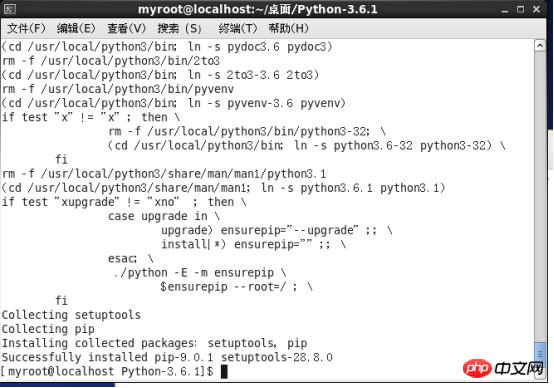This screenshot has height=388, width=554.
Task: Open the 终端(T) menu
Action: 238,28
